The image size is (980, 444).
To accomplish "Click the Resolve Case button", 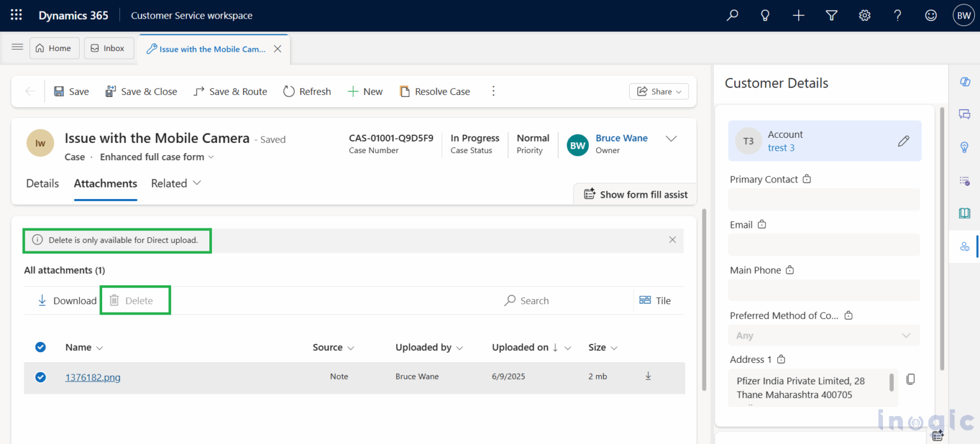I will [x=434, y=91].
